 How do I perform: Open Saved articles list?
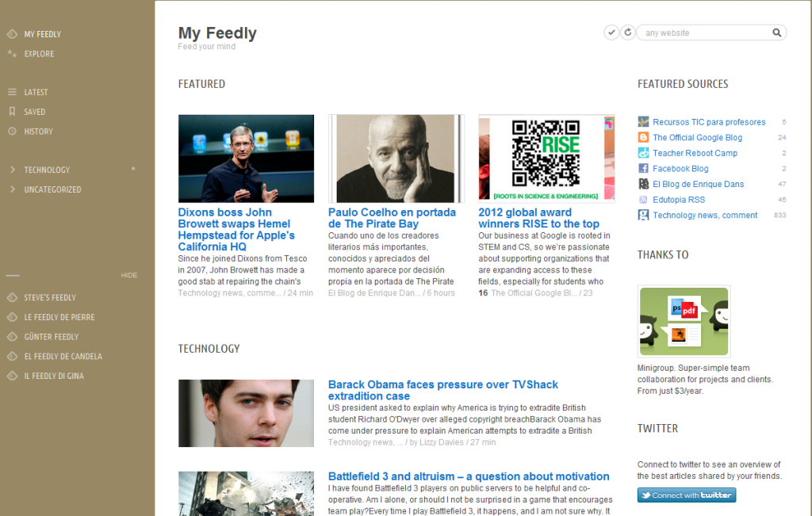click(34, 112)
